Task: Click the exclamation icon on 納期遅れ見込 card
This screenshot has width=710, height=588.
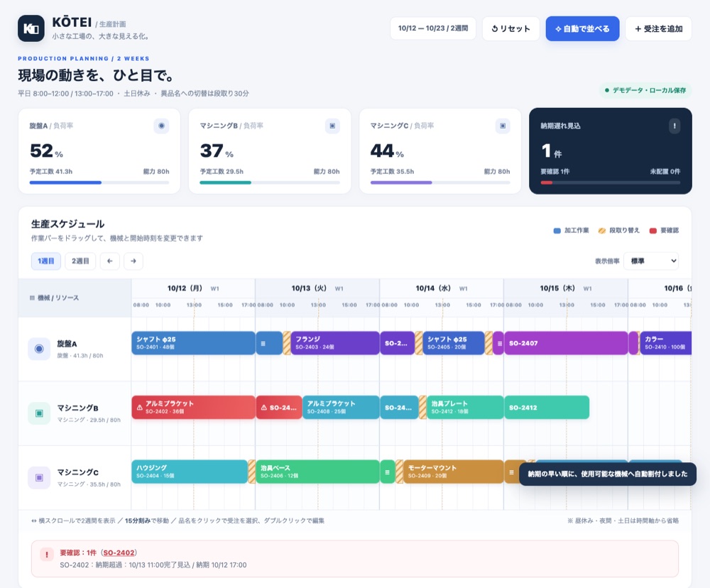Action: (674, 126)
